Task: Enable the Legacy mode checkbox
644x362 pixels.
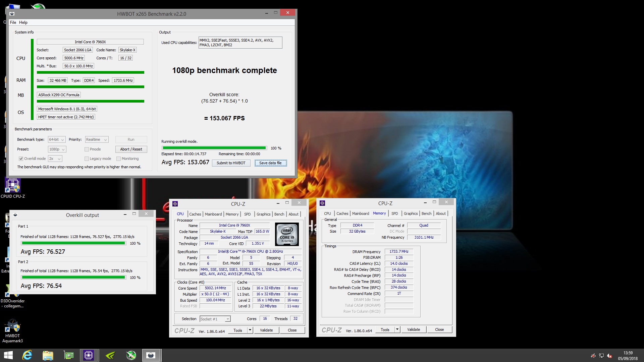Action: pos(87,159)
